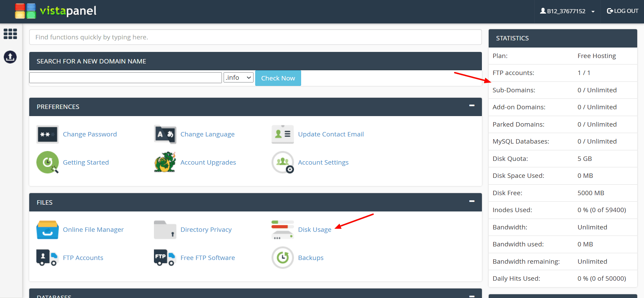The image size is (644, 298).
Task: Click the new domain name text field
Action: (x=125, y=78)
